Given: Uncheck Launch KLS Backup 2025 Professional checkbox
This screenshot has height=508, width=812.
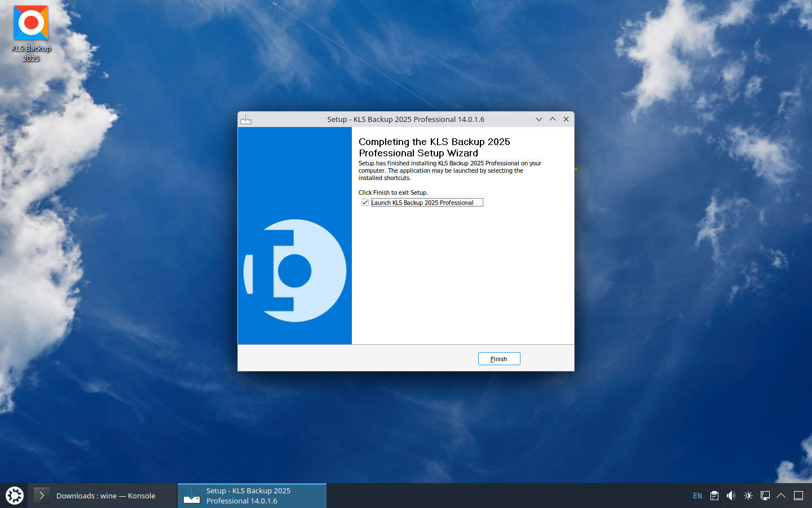Looking at the screenshot, I should (365, 203).
